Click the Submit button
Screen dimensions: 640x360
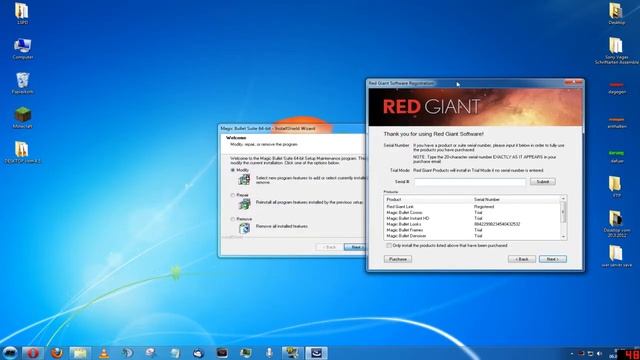pos(542,182)
